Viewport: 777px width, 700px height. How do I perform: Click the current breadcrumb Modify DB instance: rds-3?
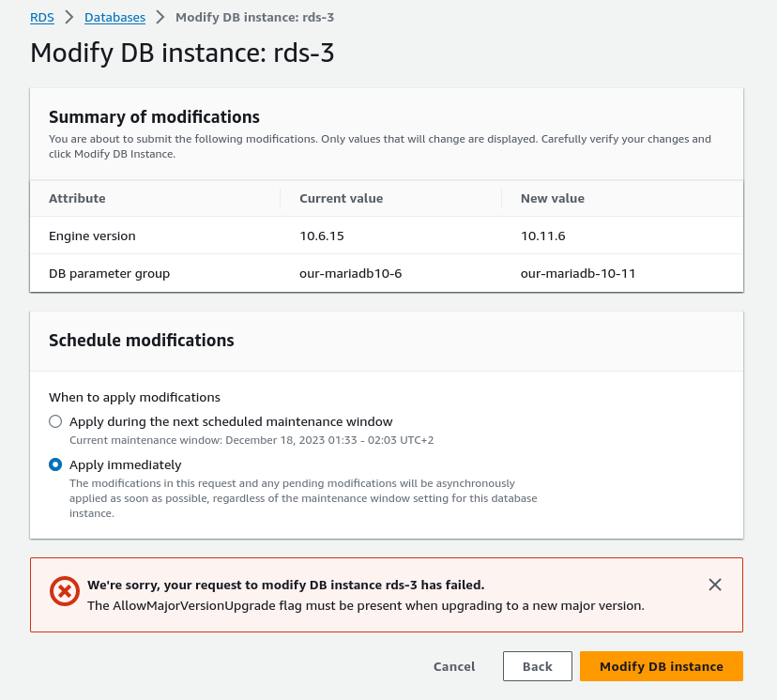point(254,17)
